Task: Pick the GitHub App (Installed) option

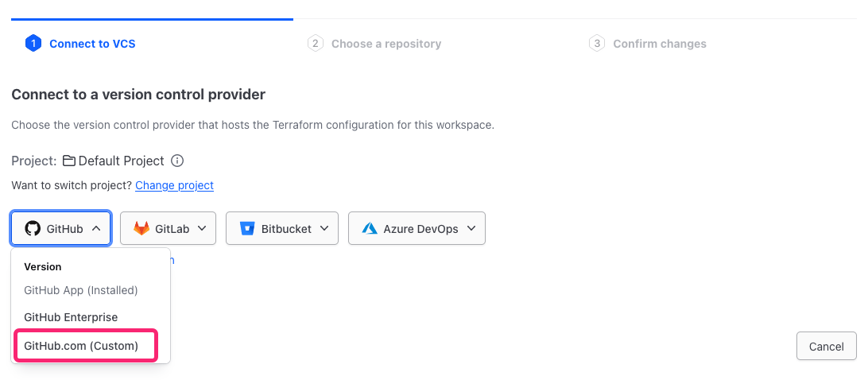Action: [x=81, y=290]
